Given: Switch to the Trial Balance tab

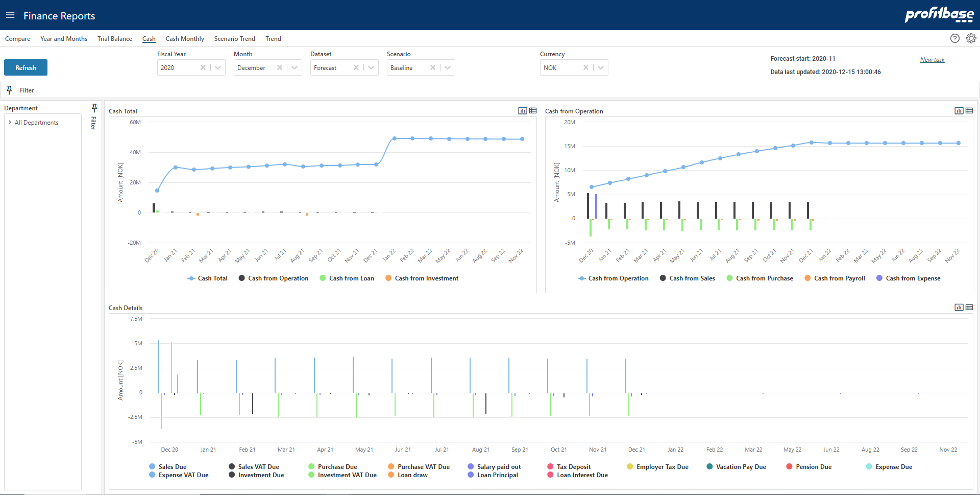Looking at the screenshot, I should click(x=114, y=39).
